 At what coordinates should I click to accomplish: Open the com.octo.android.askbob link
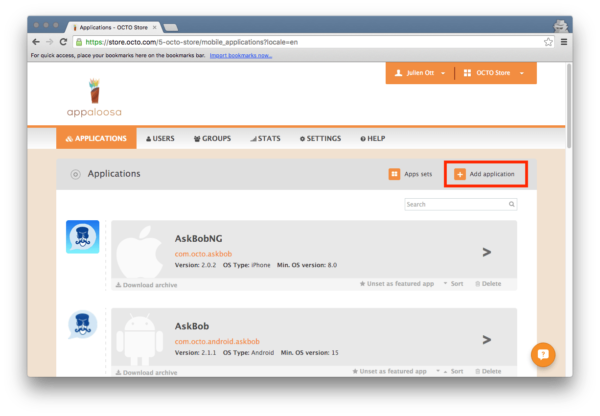click(217, 341)
